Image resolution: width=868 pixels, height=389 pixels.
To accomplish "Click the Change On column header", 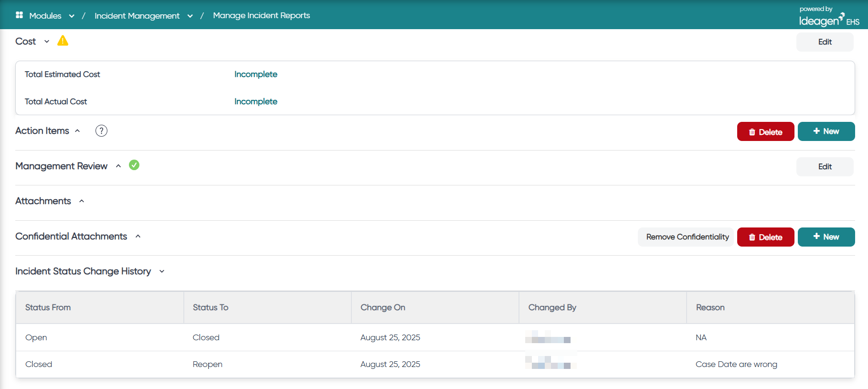I will tap(435, 307).
